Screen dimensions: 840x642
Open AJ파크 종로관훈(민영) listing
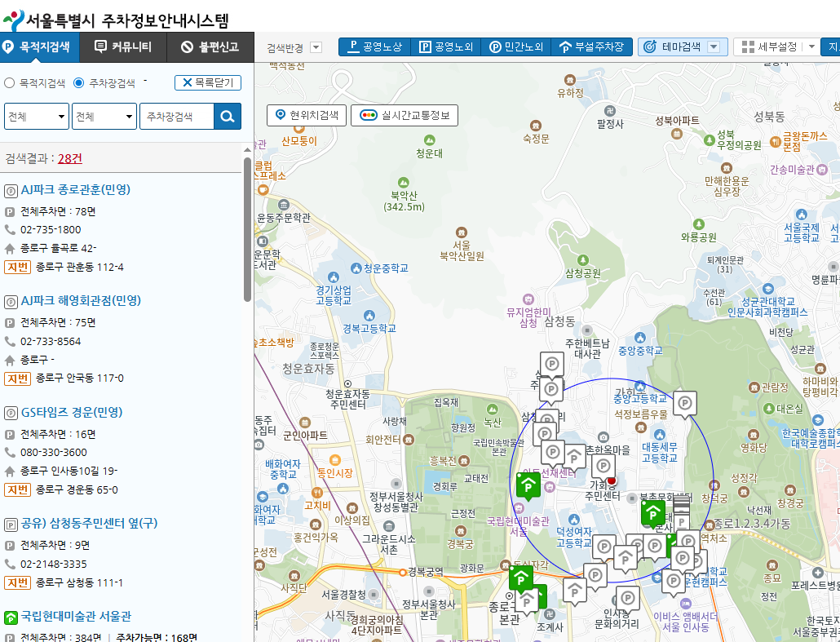[76, 190]
